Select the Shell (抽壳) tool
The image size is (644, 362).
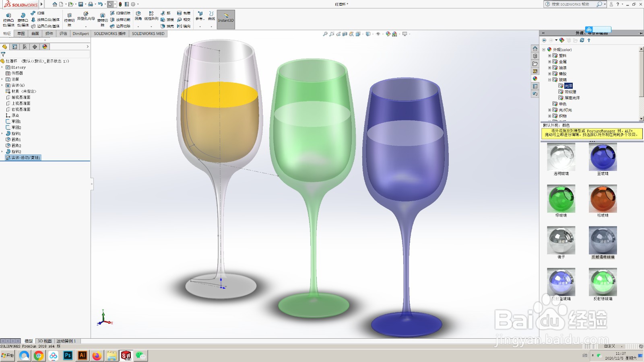(167, 26)
